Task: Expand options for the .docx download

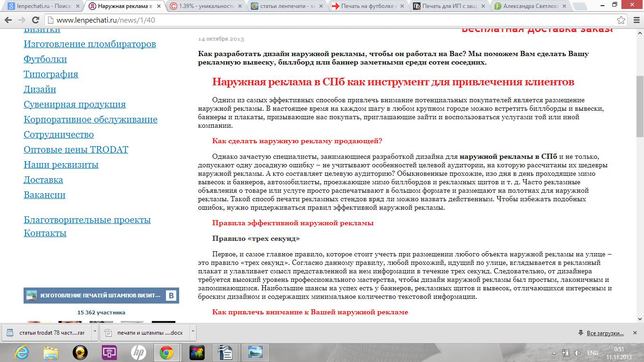Action: point(193,332)
